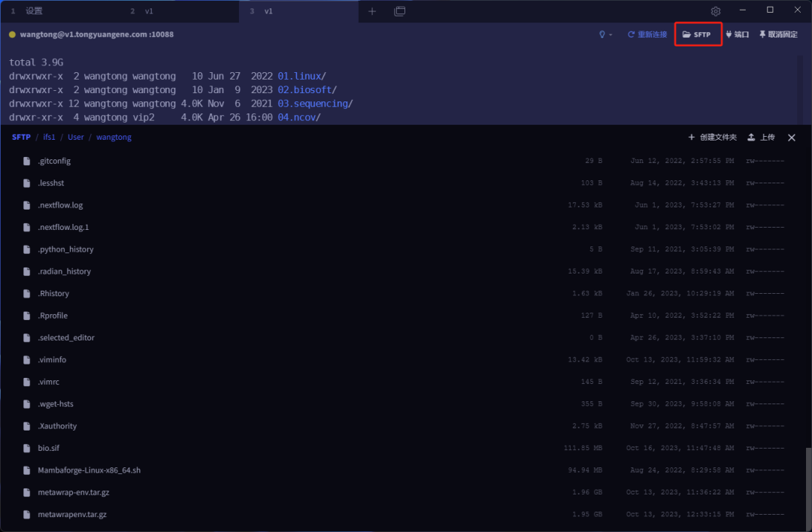This screenshot has width=812, height=532.
Task: Select the .wget-hsts file name
Action: 56,404
